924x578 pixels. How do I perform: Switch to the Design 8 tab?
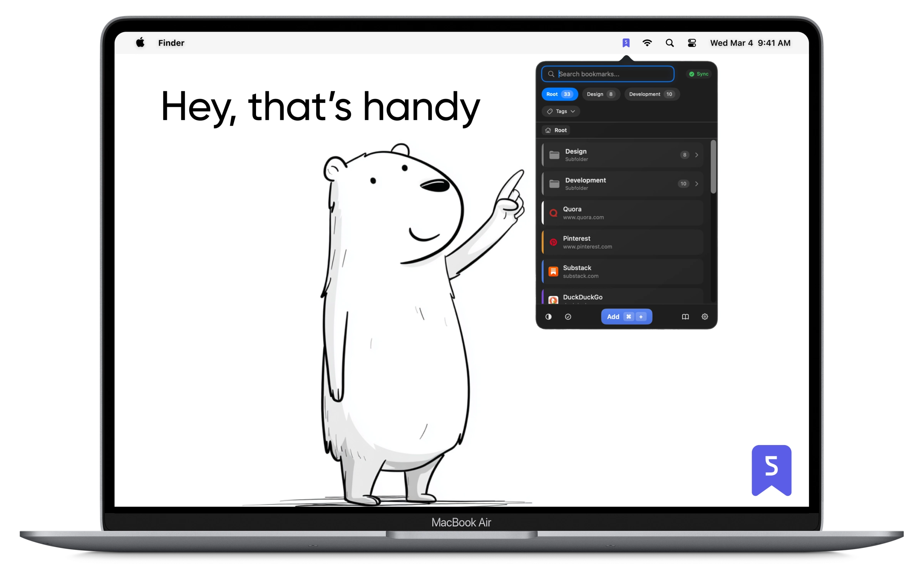601,94
